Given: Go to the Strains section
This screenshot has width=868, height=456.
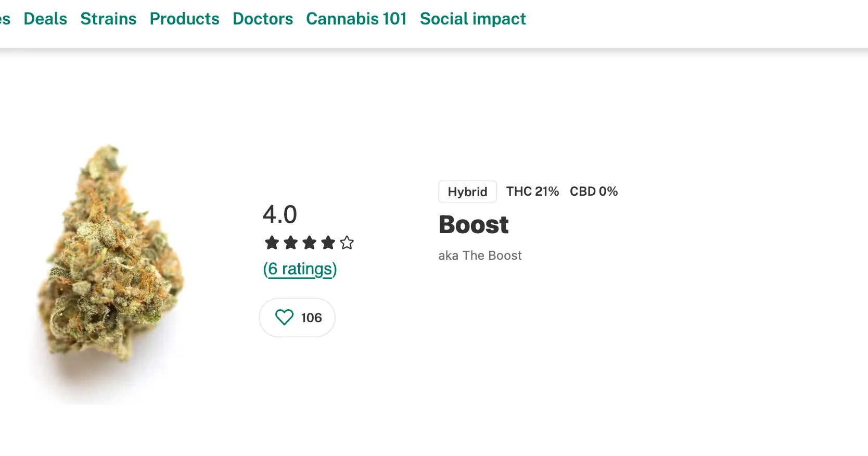Looking at the screenshot, I should point(108,19).
